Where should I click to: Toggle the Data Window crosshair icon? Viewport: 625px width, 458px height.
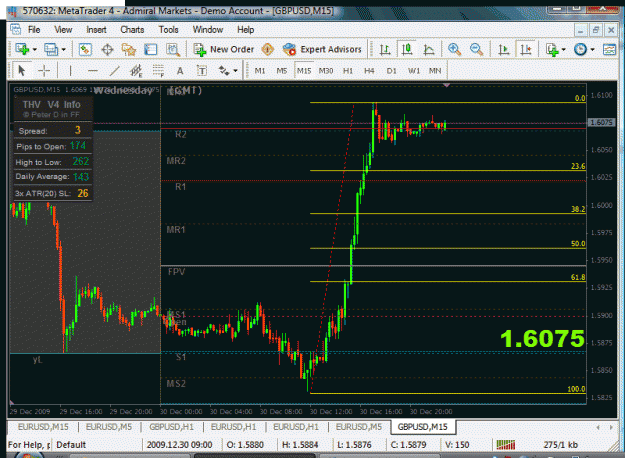(107, 49)
